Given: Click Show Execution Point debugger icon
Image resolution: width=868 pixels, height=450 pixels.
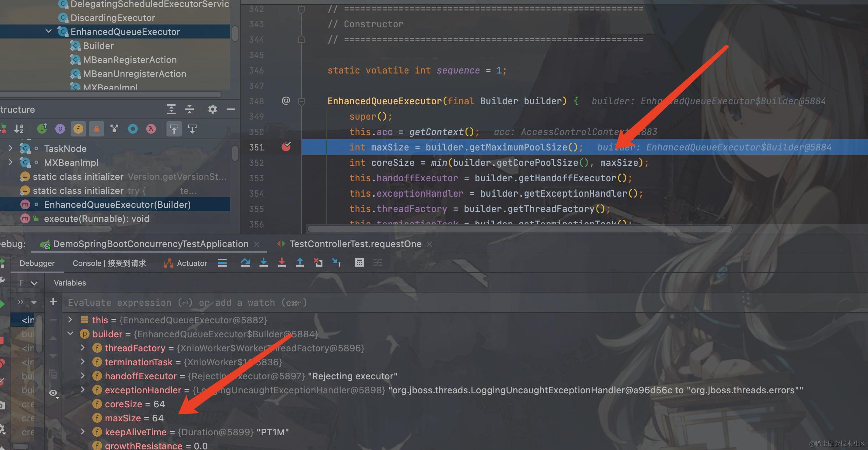Looking at the screenshot, I should pos(222,263).
